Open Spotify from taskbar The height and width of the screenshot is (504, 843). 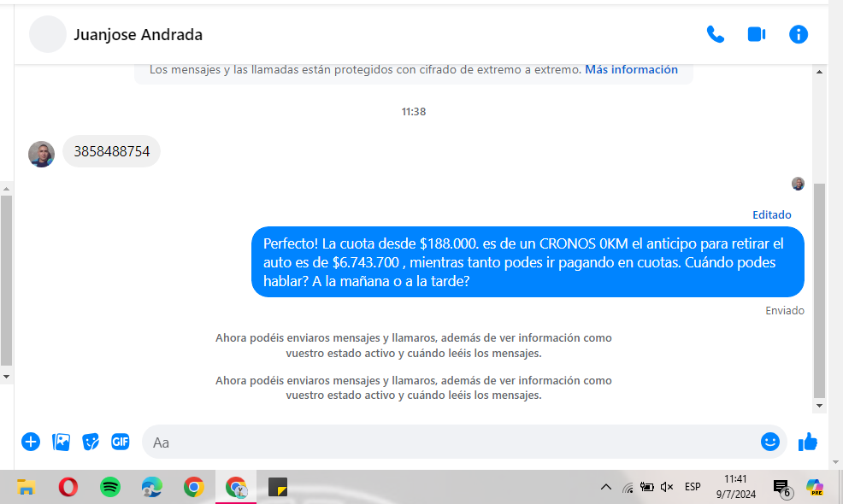click(x=110, y=488)
